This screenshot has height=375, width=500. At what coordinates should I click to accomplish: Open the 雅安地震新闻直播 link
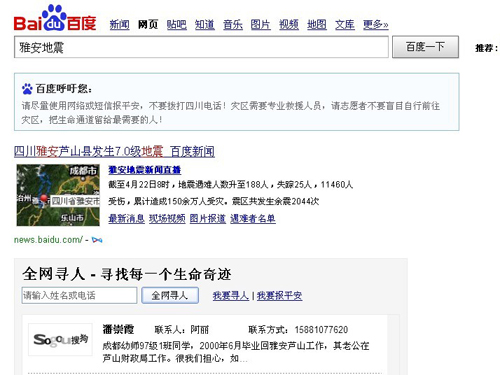(145, 170)
